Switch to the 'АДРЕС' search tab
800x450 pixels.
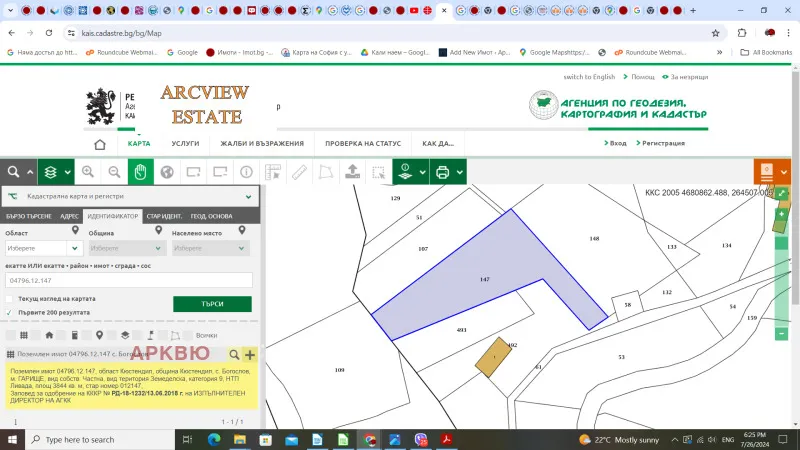(69, 216)
